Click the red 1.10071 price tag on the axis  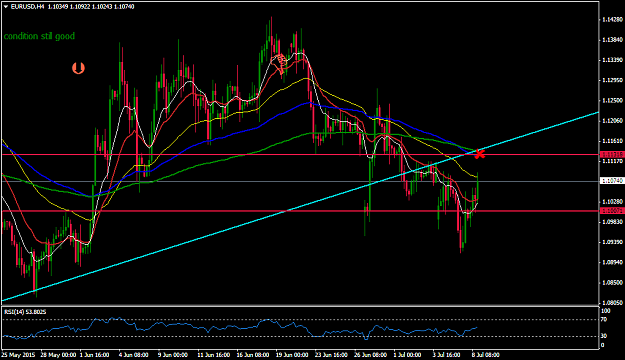click(612, 211)
